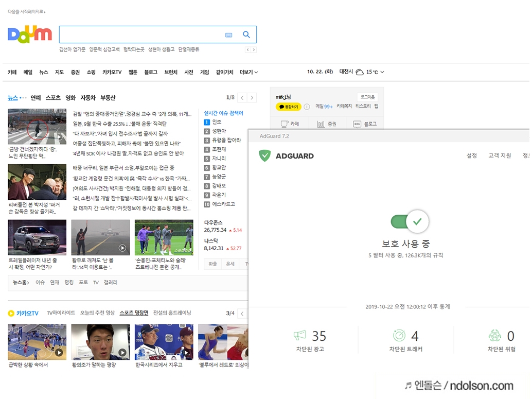Click the 뉴스홈 link
The height and width of the screenshot is (399, 532).
pyautogui.click(x=21, y=283)
